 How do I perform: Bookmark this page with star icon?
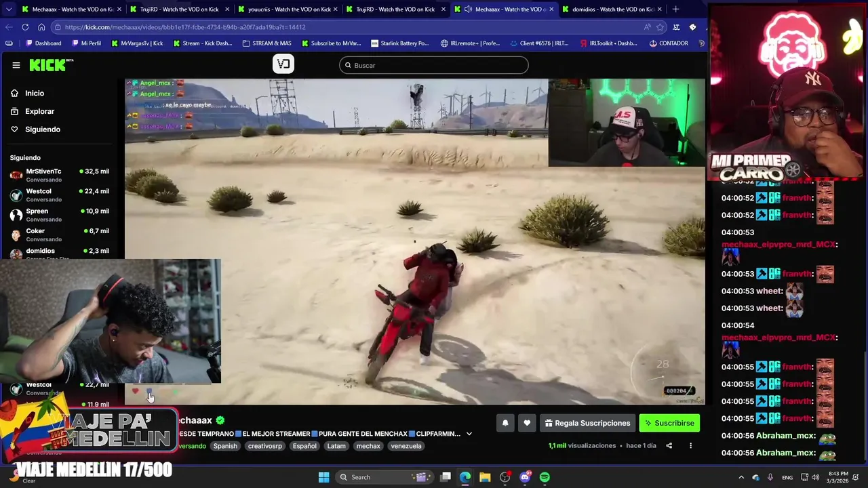click(660, 27)
